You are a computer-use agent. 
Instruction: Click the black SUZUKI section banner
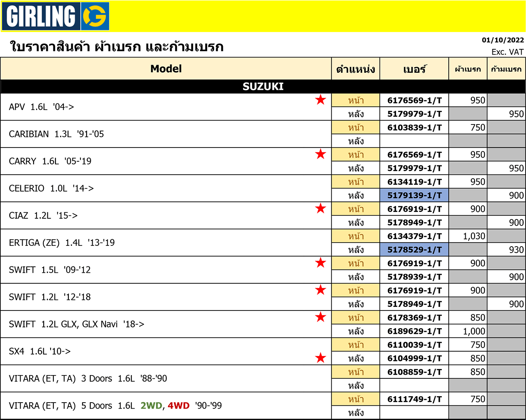coord(263,87)
